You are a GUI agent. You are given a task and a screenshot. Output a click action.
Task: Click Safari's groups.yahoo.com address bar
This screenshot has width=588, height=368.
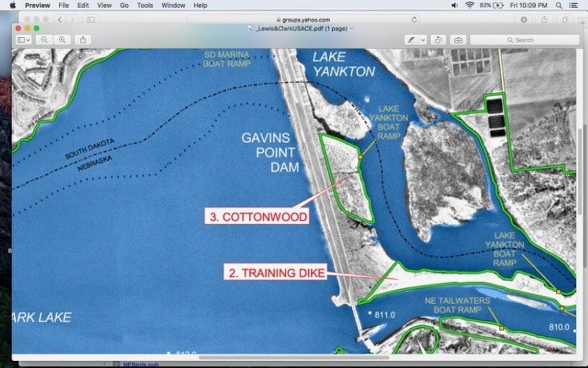click(x=303, y=20)
